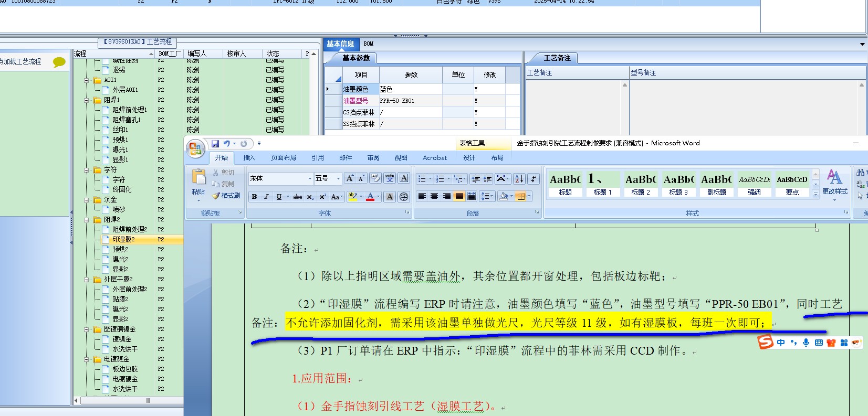Click the Align Right icon
868x416 pixels.
pyautogui.click(x=447, y=196)
